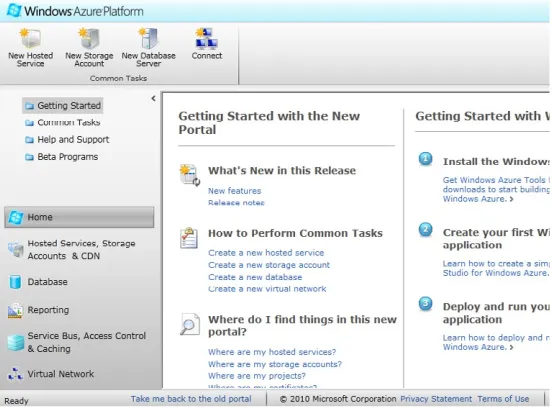Click the Getting Started with the New Portal heading
The height and width of the screenshot is (408, 552).
269,123
